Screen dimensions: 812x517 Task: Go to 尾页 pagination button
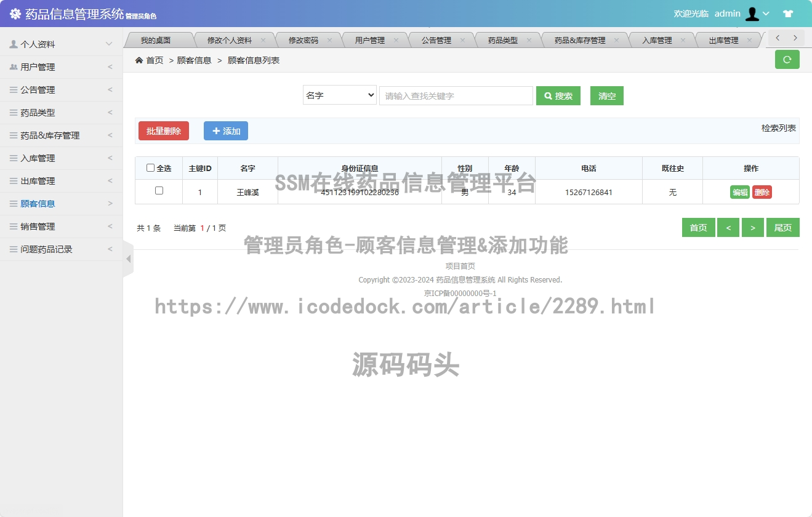point(783,228)
